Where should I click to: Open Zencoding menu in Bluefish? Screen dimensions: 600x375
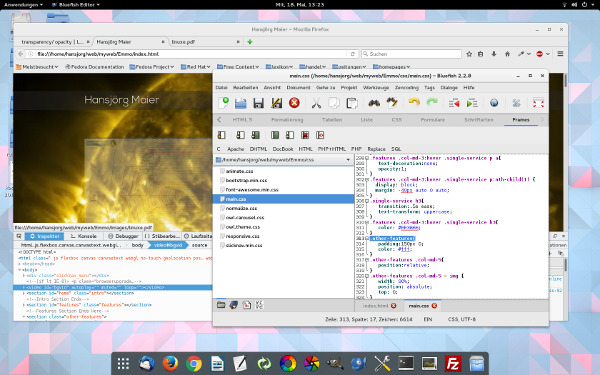pyautogui.click(x=407, y=88)
